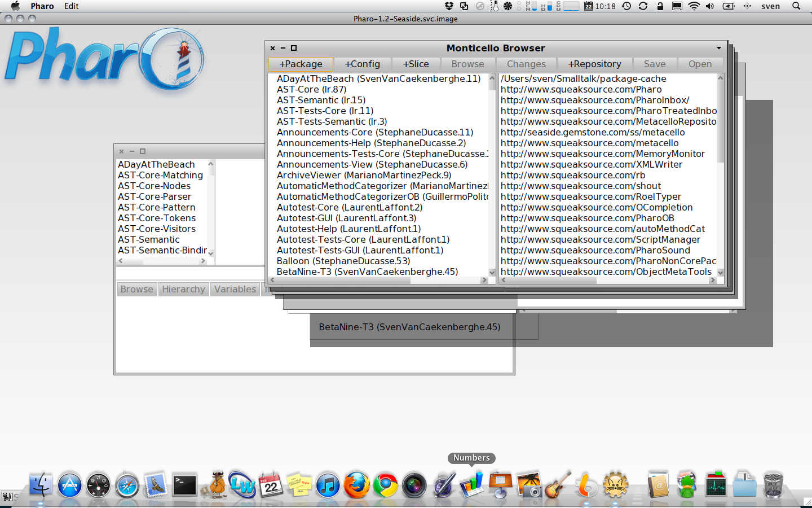The height and width of the screenshot is (508, 812).
Task: Select package Announcements-Core (StephaneDucasse.11)
Action: (375, 132)
